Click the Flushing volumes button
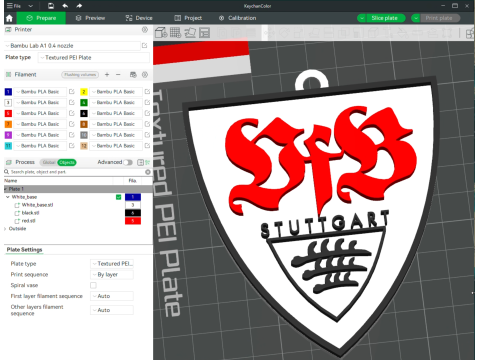This screenshot has width=480, height=360. (80, 75)
